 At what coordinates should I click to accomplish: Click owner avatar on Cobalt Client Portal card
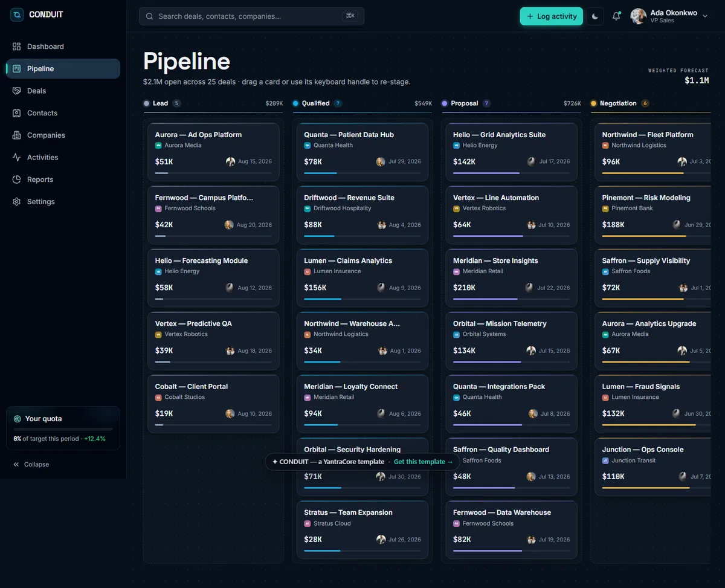click(230, 413)
